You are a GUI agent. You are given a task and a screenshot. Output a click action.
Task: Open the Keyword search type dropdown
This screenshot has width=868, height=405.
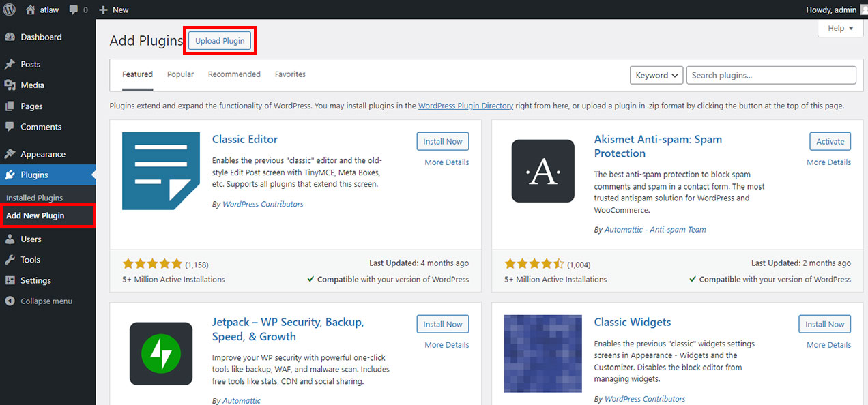[x=656, y=76]
